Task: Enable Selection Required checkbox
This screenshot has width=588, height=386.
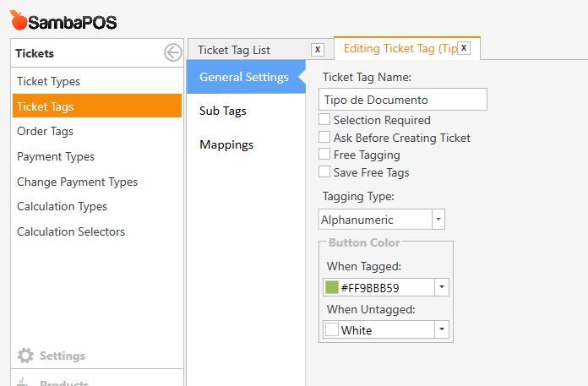Action: (324, 120)
